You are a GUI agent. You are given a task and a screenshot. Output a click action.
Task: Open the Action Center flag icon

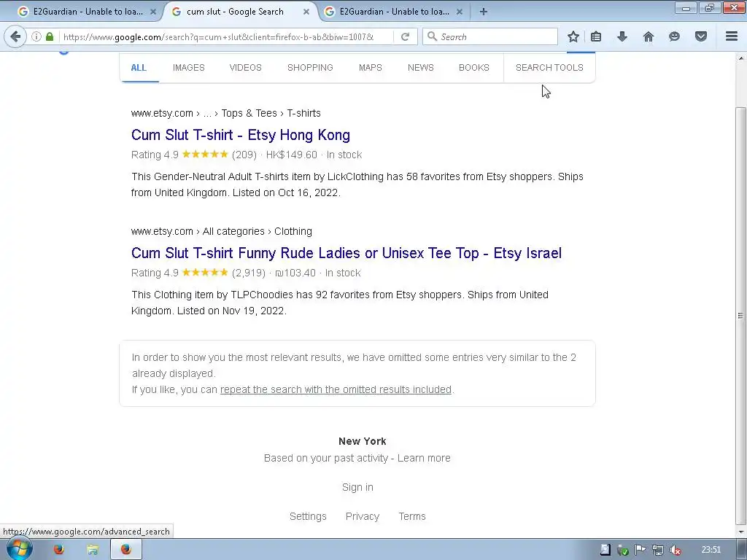pos(640,550)
